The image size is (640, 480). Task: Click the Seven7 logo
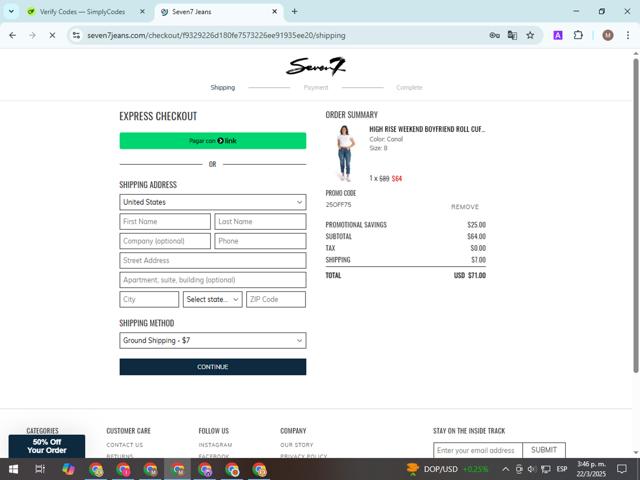click(316, 67)
